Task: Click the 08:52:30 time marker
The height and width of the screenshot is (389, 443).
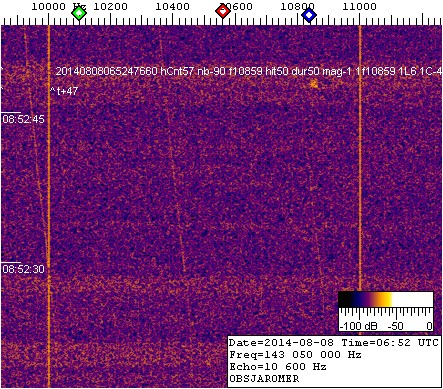Action: tap(23, 269)
